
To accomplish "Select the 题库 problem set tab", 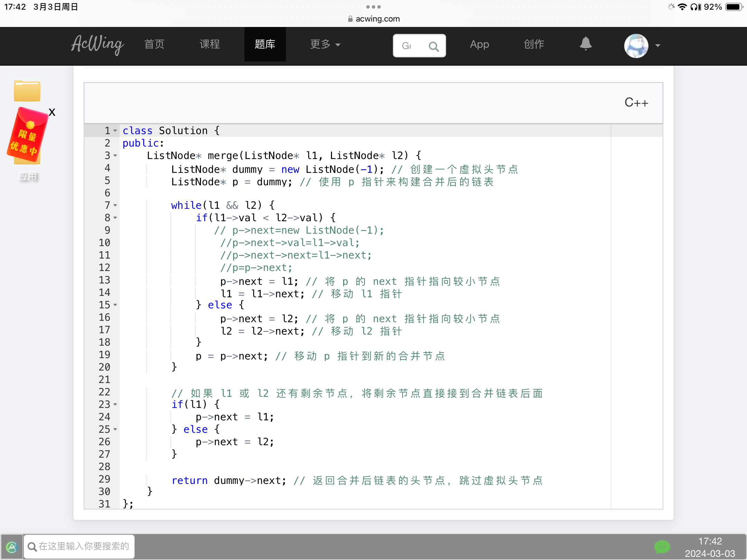I will pos(265,45).
